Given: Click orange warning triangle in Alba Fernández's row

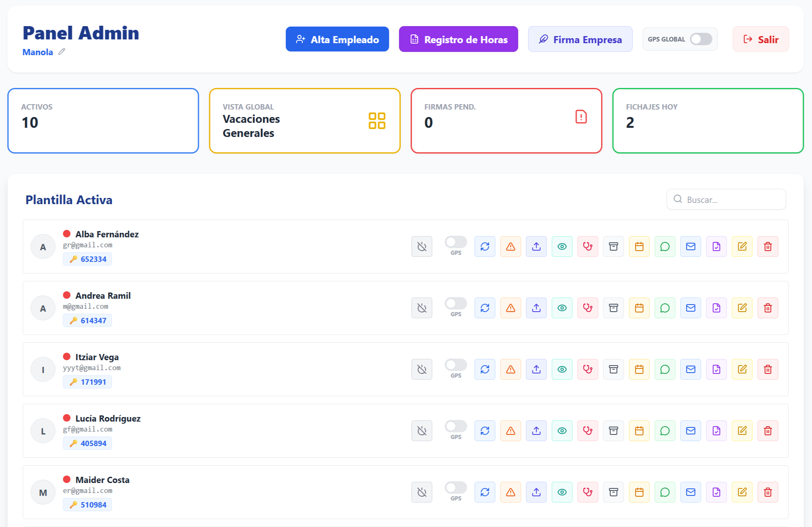Looking at the screenshot, I should click(x=510, y=246).
